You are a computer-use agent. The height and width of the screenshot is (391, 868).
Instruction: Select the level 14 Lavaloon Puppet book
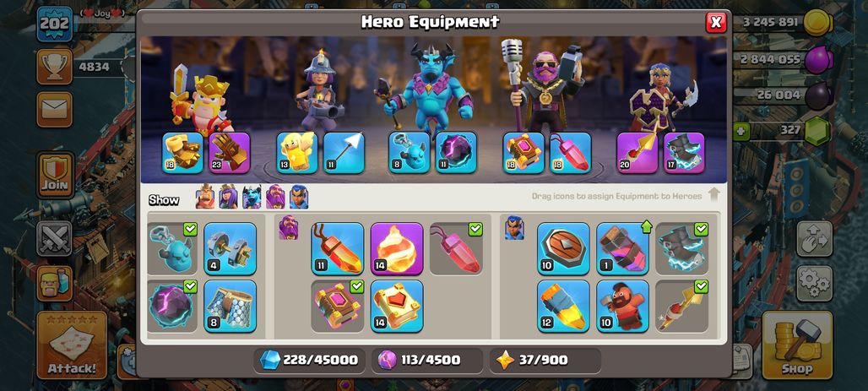[396, 306]
